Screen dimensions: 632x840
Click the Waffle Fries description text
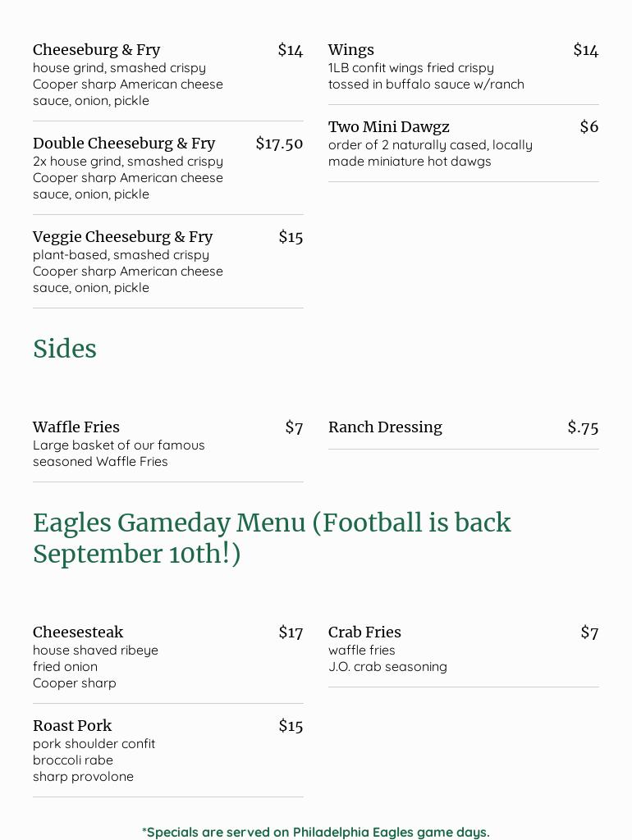tap(119, 454)
